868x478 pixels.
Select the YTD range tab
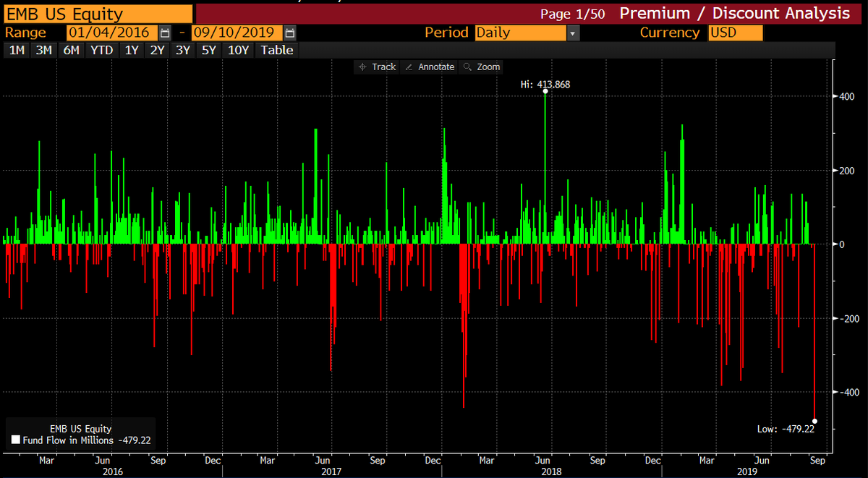click(x=102, y=50)
